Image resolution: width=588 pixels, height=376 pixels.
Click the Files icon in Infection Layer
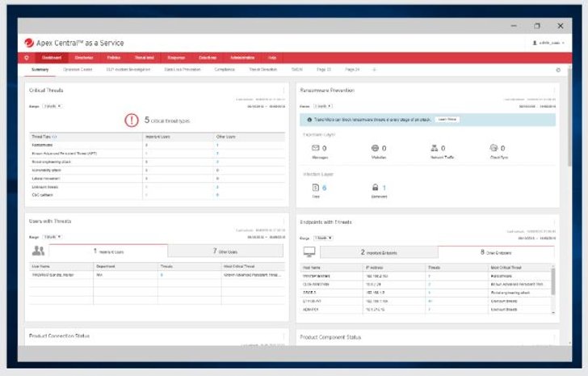[315, 188]
